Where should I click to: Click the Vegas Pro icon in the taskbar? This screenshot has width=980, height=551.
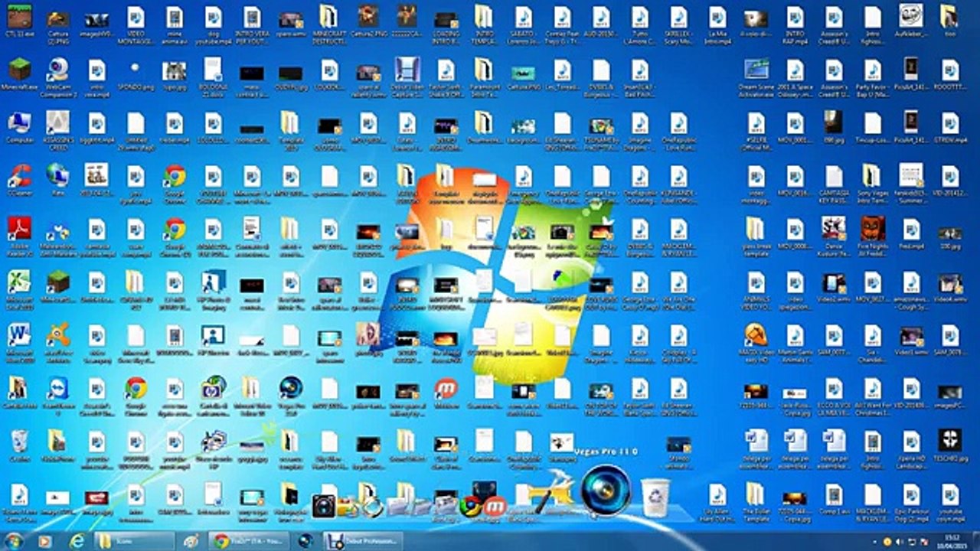(305, 541)
